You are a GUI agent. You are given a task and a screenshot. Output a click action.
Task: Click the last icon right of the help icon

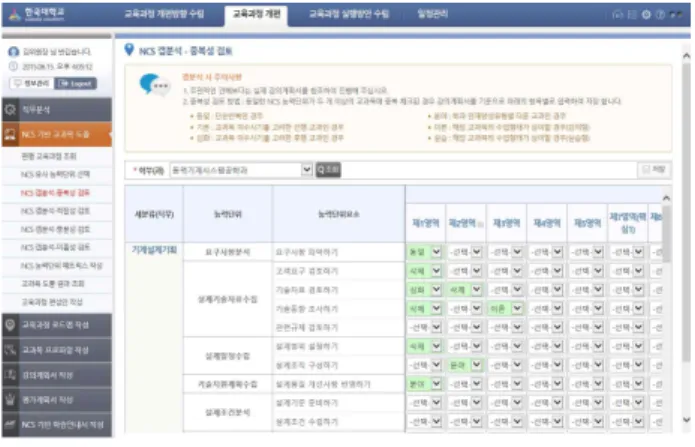tap(676, 15)
